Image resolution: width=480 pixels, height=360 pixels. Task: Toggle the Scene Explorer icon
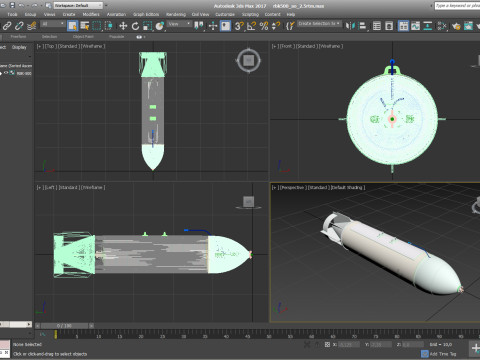click(x=377, y=26)
